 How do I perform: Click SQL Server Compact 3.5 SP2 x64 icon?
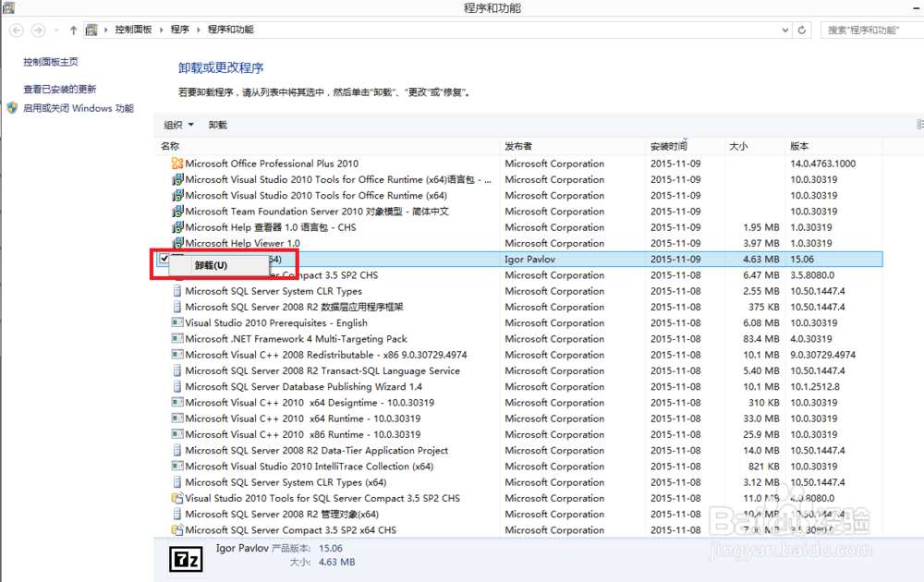[176, 529]
